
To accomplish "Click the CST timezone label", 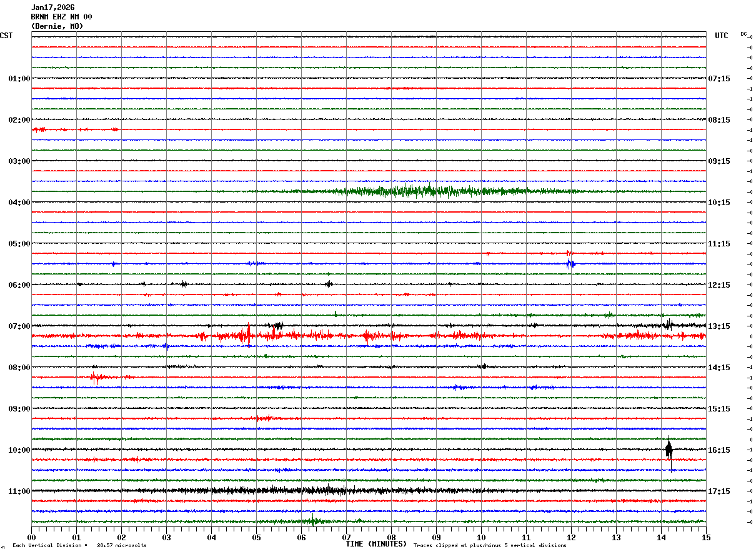I will click(x=6, y=36).
